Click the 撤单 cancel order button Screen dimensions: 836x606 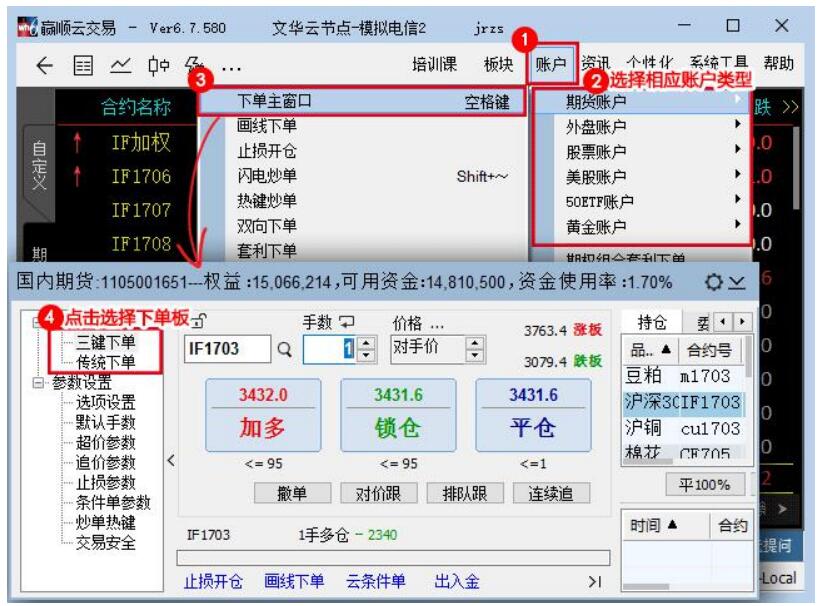292,494
